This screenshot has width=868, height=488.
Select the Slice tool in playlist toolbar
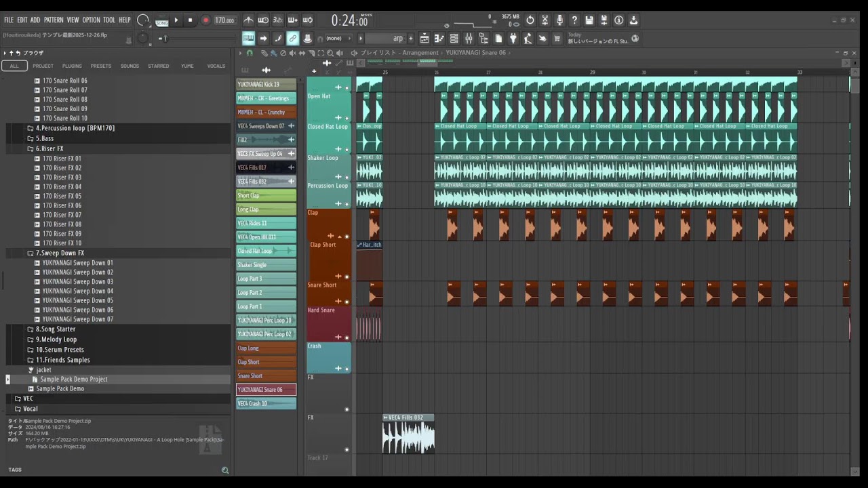point(312,53)
